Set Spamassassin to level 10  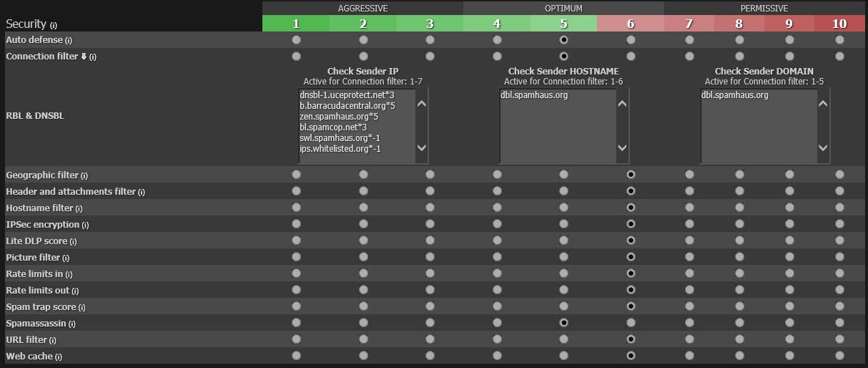[x=839, y=323]
